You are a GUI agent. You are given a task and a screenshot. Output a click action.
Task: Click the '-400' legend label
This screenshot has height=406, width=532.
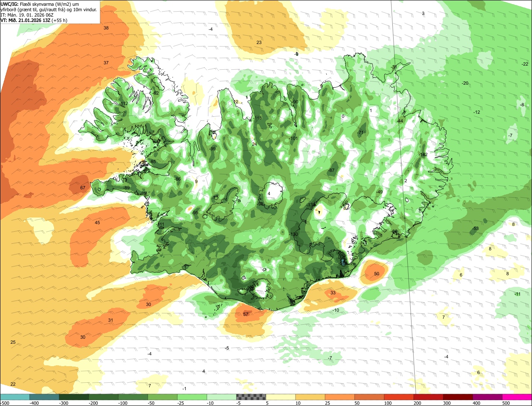point(34,403)
